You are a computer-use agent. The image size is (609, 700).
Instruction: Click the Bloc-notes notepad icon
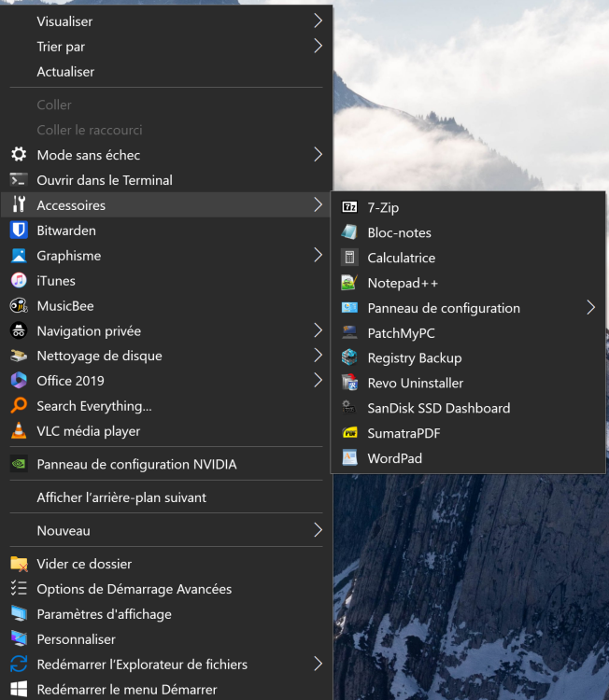pyautogui.click(x=349, y=232)
